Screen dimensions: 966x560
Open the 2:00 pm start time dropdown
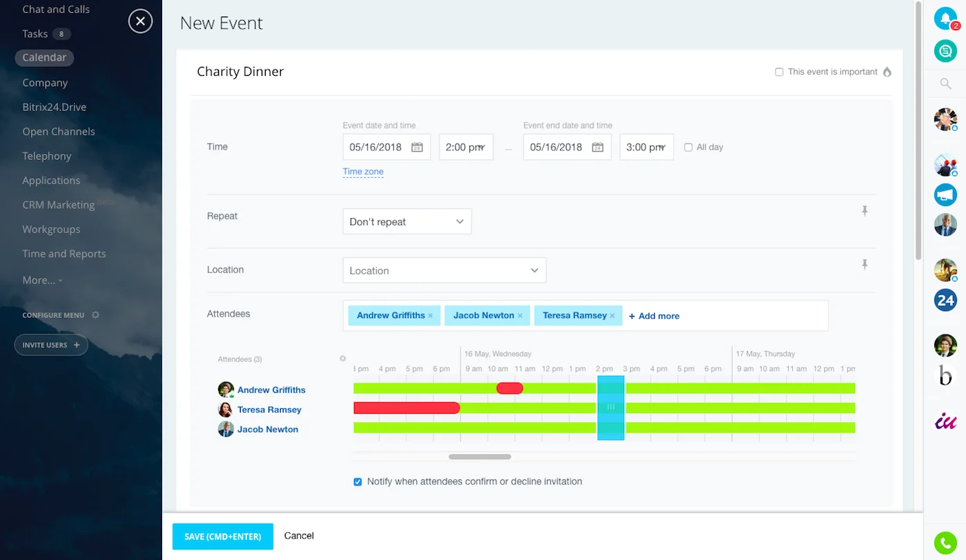(x=466, y=147)
